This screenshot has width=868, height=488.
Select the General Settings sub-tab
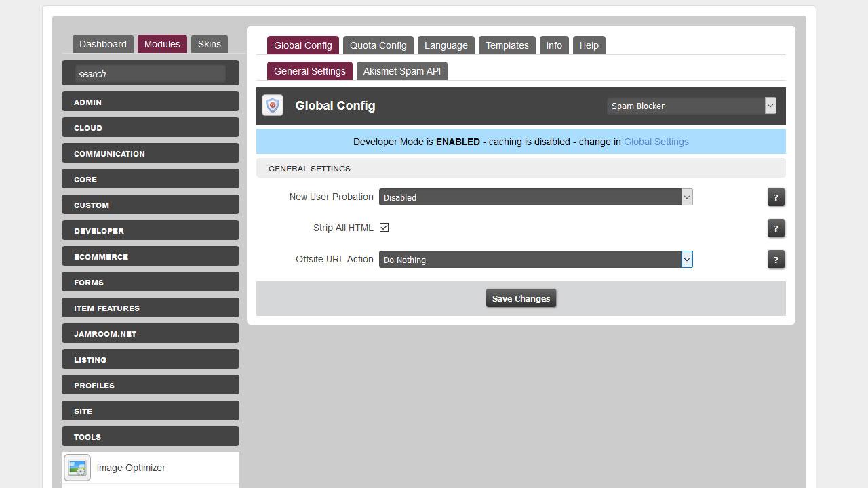[310, 71]
